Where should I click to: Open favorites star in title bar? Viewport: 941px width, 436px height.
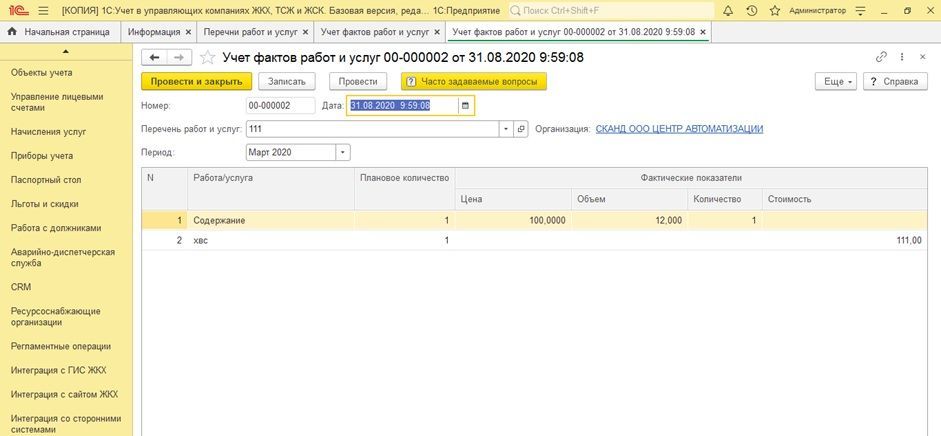[775, 11]
